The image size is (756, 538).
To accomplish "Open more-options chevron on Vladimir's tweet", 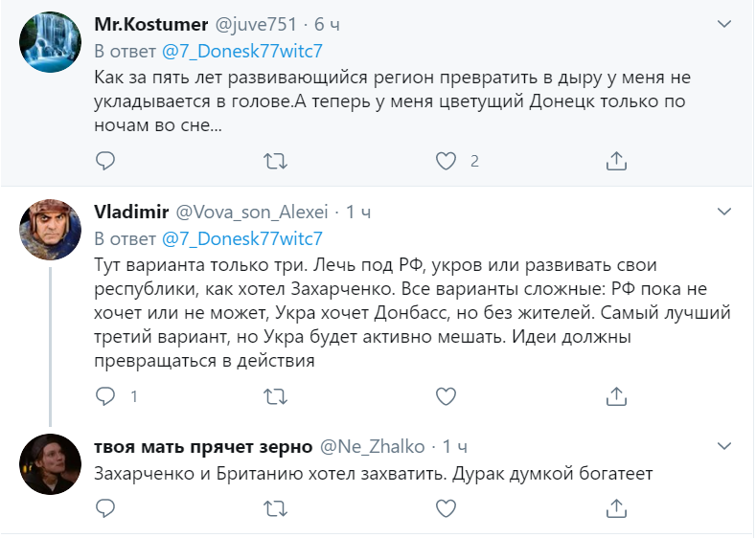I will (727, 211).
